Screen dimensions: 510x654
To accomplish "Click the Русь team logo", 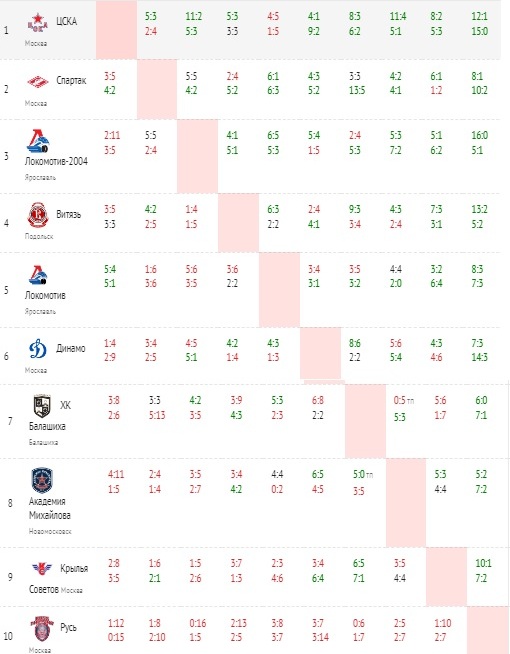I will [42, 629].
